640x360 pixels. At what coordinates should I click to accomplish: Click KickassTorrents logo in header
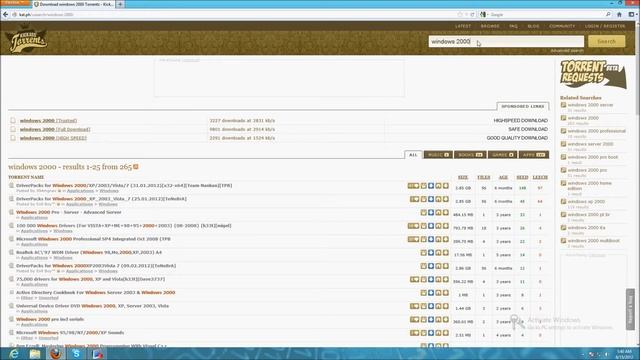point(27,40)
